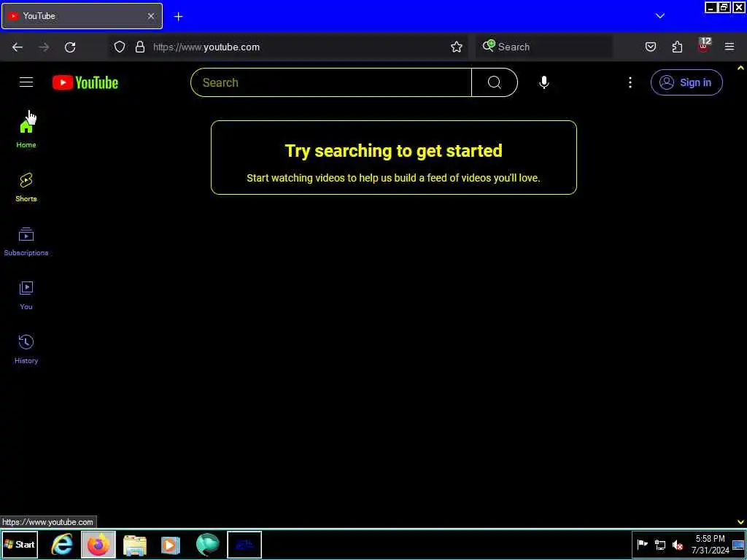The height and width of the screenshot is (560, 747).
Task: Open the YouTube hamburger guide menu
Action: click(x=26, y=82)
